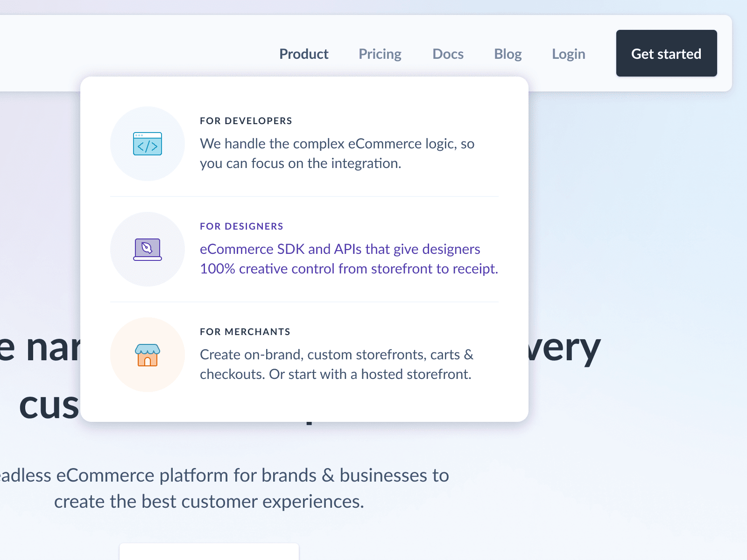Open the Docs navigation item
This screenshot has width=747, height=560.
[448, 54]
